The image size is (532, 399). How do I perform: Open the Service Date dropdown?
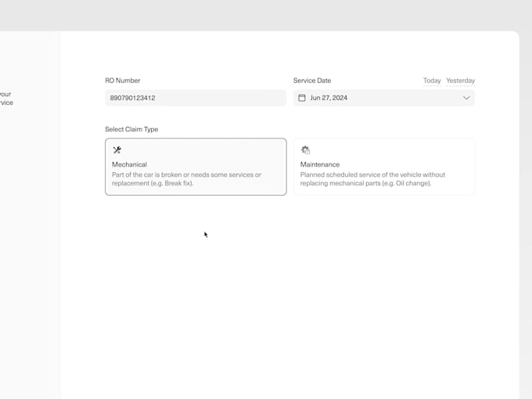[384, 98]
